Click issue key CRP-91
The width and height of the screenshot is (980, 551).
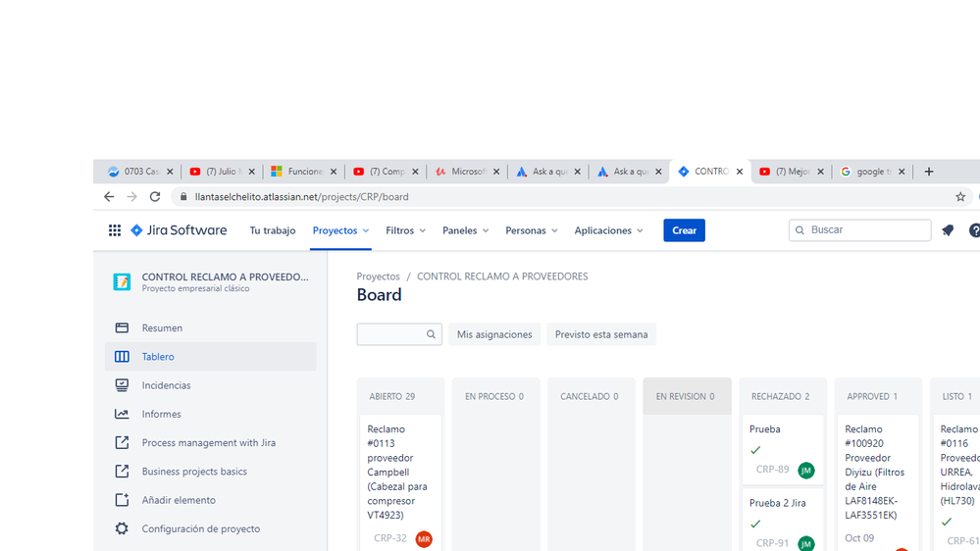click(772, 543)
